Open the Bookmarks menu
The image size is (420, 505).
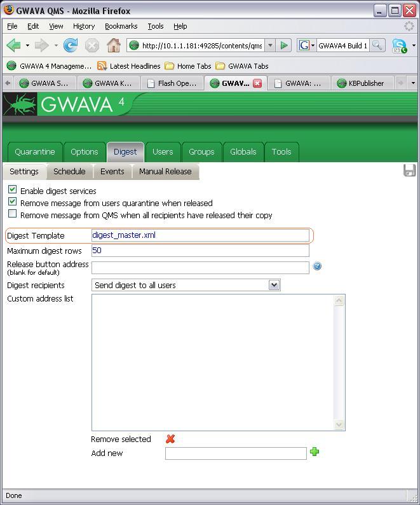point(121,26)
